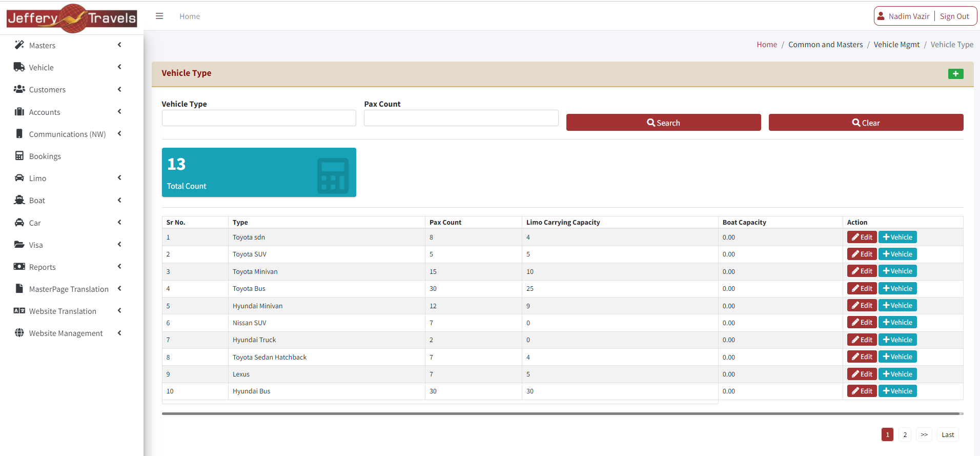Click the Jeffery Travels logo
Screen dimensions: 980x456
(72, 18)
